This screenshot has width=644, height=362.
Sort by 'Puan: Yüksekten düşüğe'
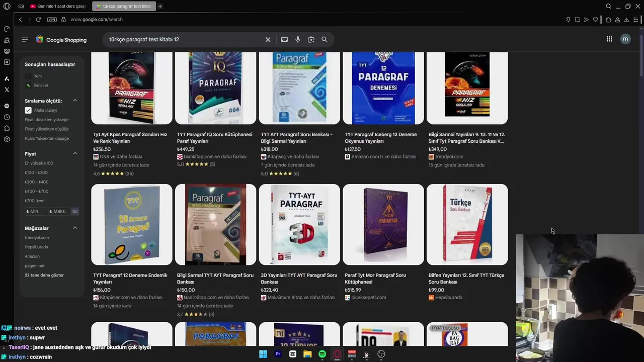coord(47,138)
